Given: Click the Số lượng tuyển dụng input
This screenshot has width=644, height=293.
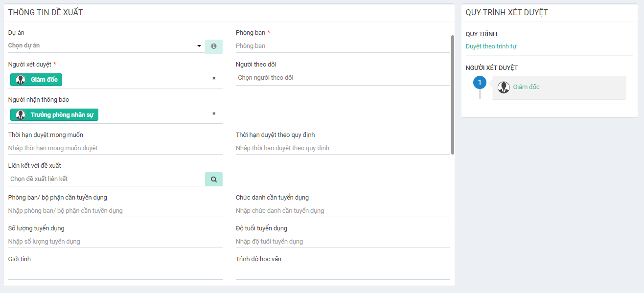Looking at the screenshot, I should point(115,242).
